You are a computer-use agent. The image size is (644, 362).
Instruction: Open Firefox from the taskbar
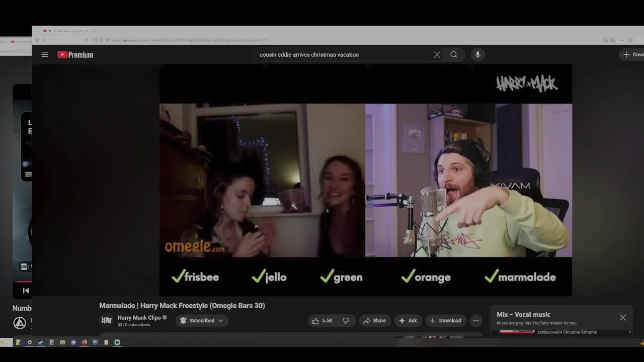coord(84,342)
